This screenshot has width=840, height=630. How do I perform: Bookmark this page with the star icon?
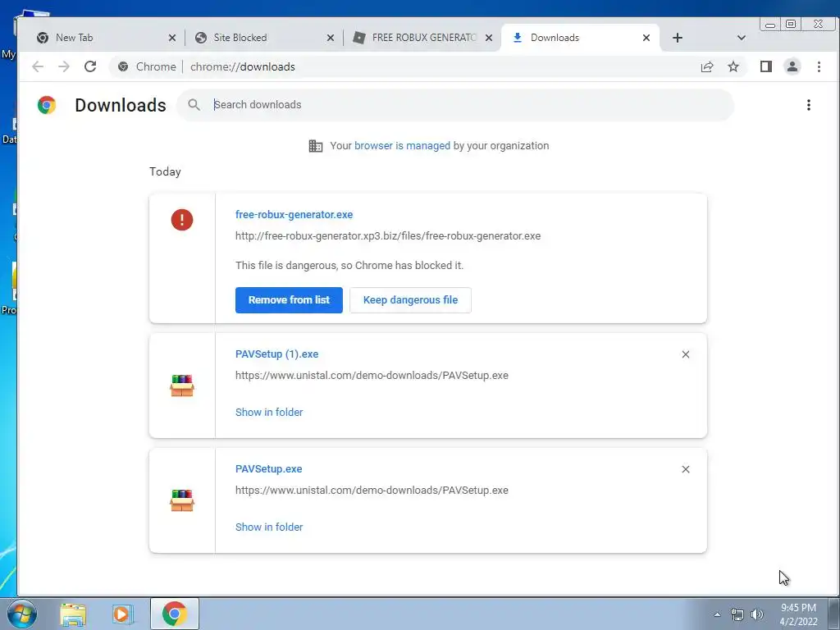tap(733, 66)
